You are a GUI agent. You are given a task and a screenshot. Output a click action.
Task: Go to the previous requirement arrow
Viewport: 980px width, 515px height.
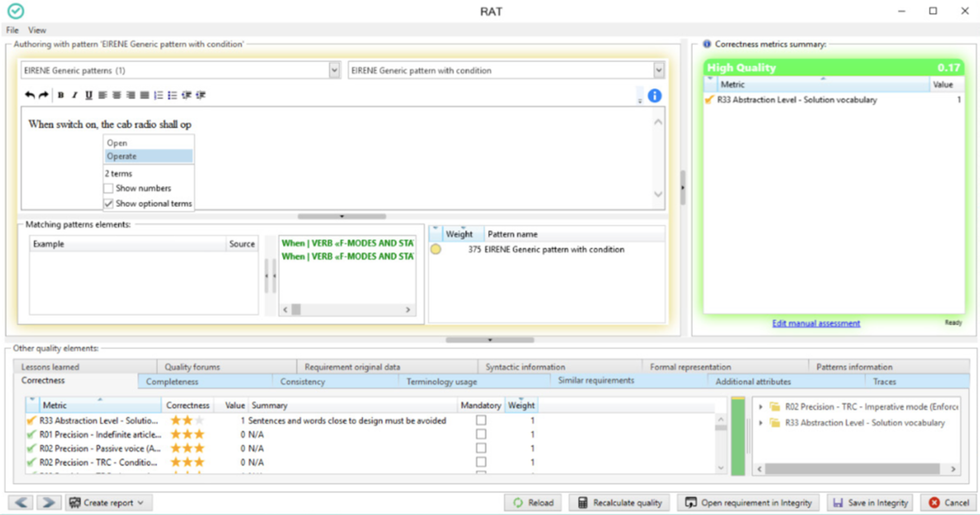click(21, 503)
